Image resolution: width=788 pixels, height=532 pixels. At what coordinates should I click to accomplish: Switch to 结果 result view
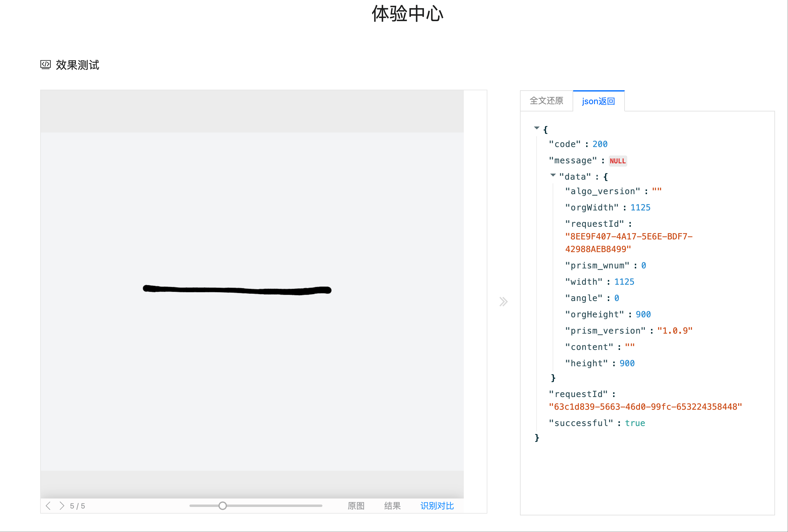tap(392, 506)
